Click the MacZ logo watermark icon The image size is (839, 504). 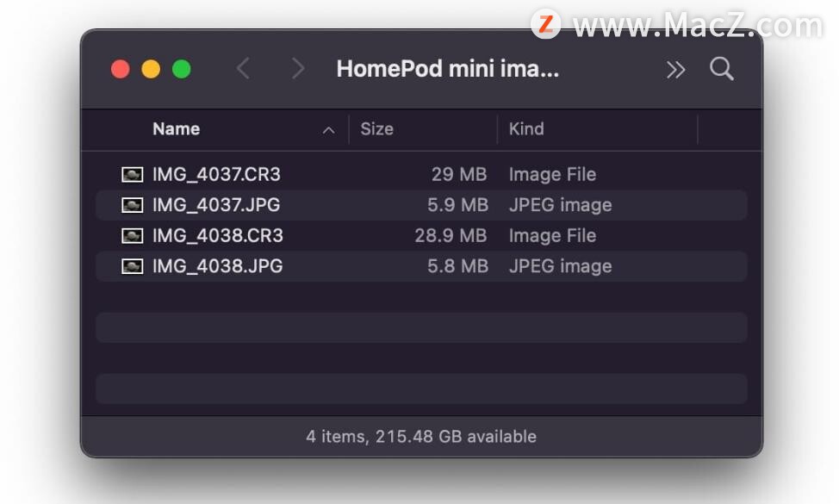[x=546, y=23]
